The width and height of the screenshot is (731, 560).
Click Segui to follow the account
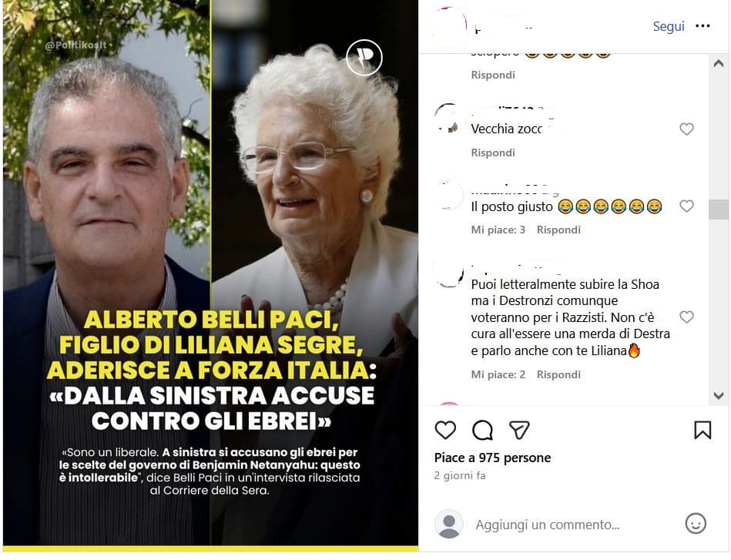(x=669, y=27)
